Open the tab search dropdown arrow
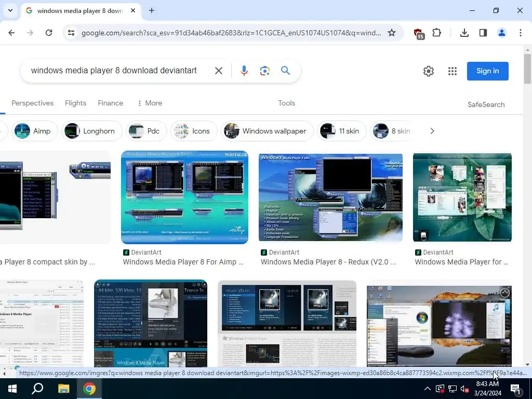Screen dimensions: 532x399 click(10, 10)
